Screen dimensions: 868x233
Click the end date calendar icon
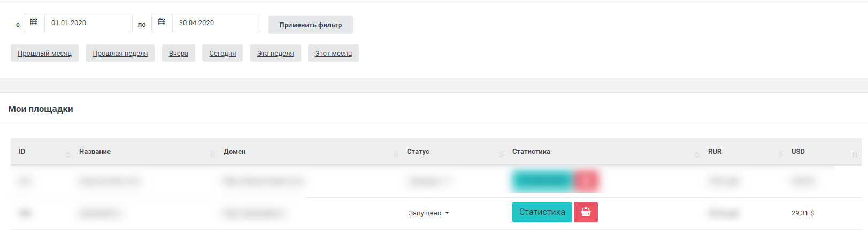tap(162, 22)
